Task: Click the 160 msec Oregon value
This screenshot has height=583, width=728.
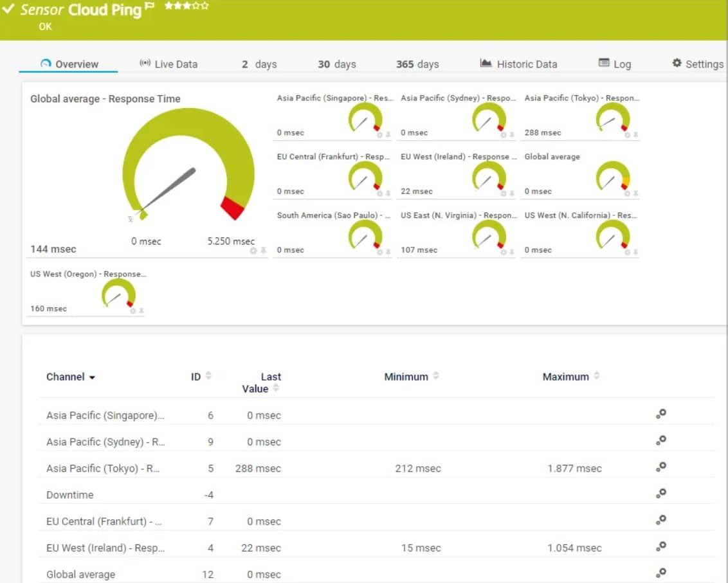Action: 48,309
